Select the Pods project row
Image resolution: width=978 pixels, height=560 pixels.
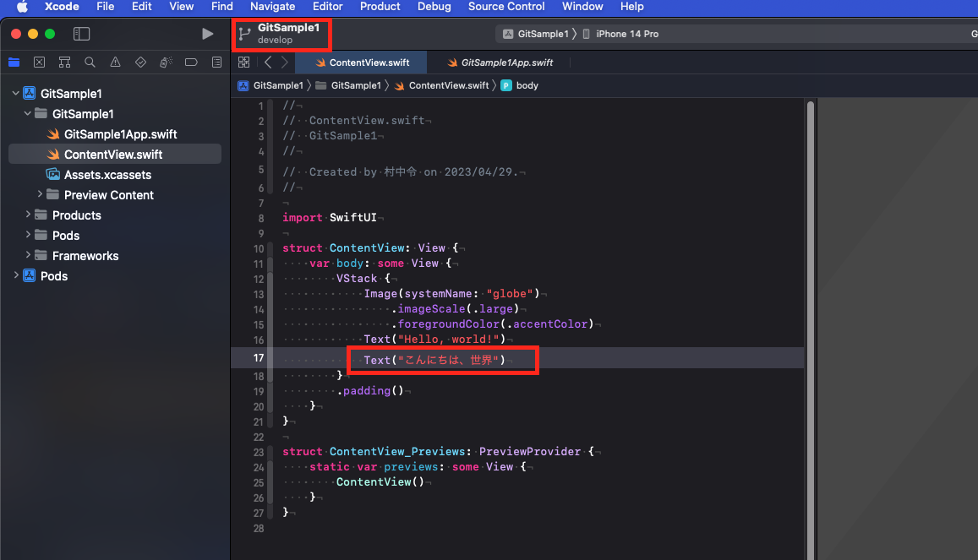click(115, 276)
